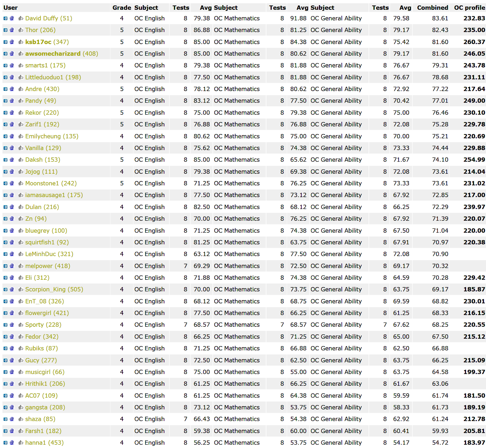Click the writing-hand icon beside AC07

[x=21, y=395]
